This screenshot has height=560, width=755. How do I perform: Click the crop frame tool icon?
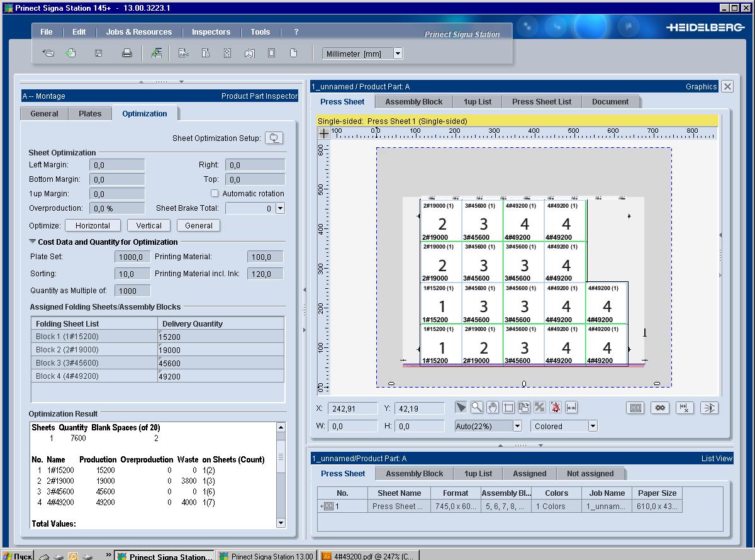(508, 408)
